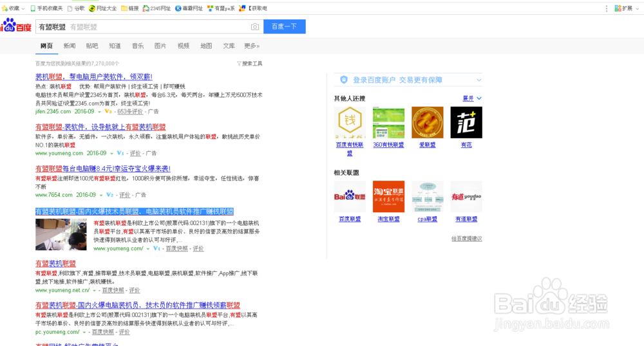Open the 有道 youdao thumbnail

(x=466, y=197)
